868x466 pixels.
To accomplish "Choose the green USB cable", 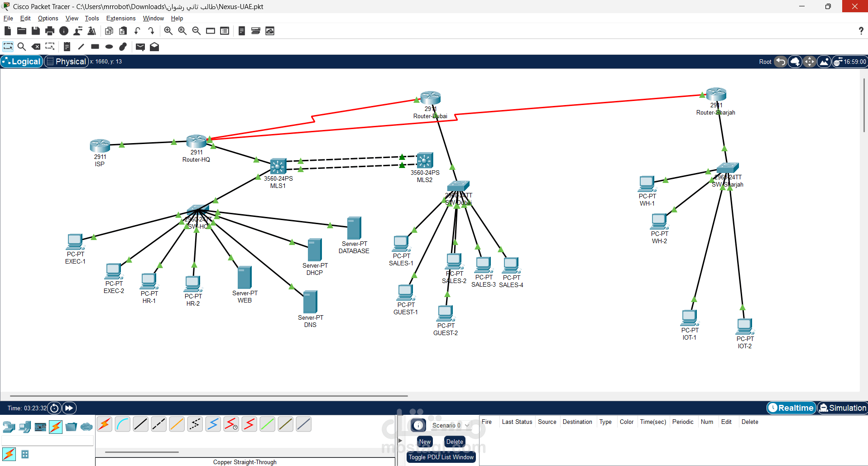I will click(x=268, y=424).
